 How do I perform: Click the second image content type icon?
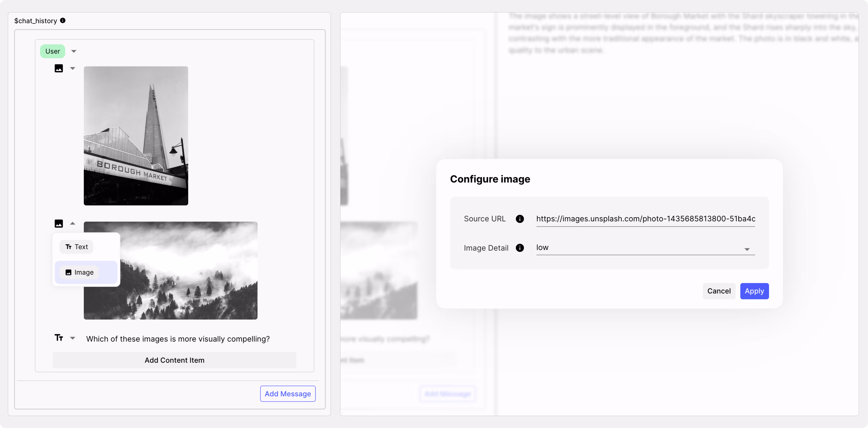tap(59, 224)
